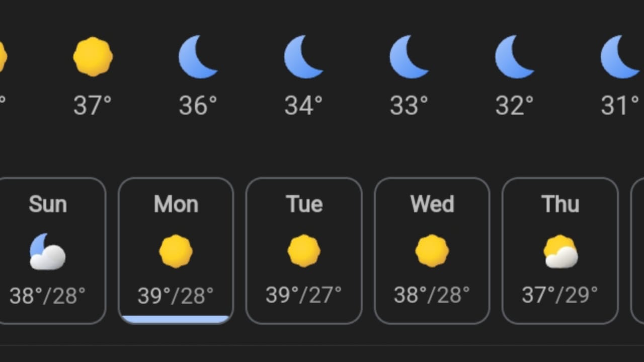Select the Thu forecast day card
The height and width of the screenshot is (362, 644).
tap(560, 251)
